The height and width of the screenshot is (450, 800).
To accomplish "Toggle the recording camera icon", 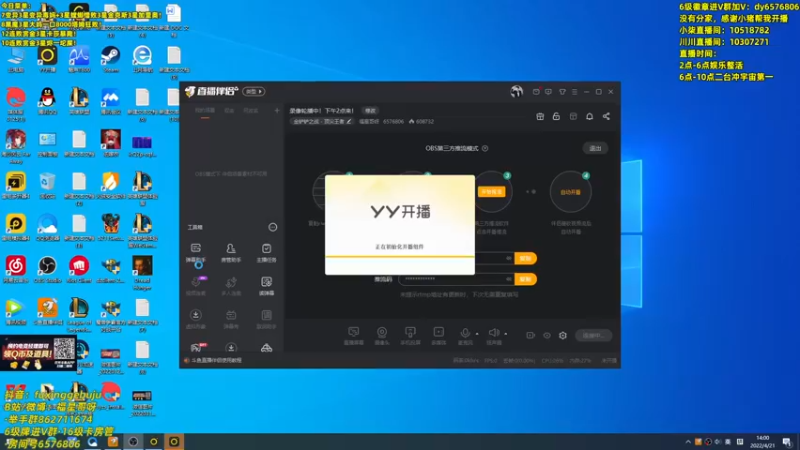I will click(x=531, y=335).
